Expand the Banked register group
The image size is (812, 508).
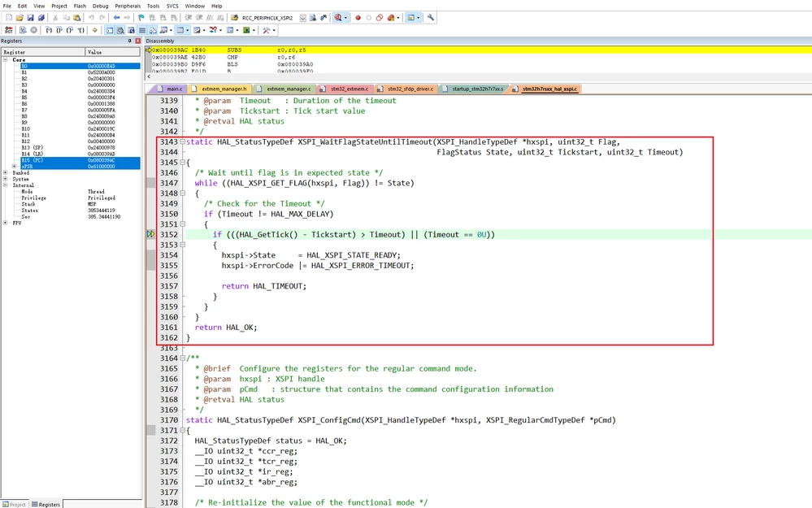(5, 172)
